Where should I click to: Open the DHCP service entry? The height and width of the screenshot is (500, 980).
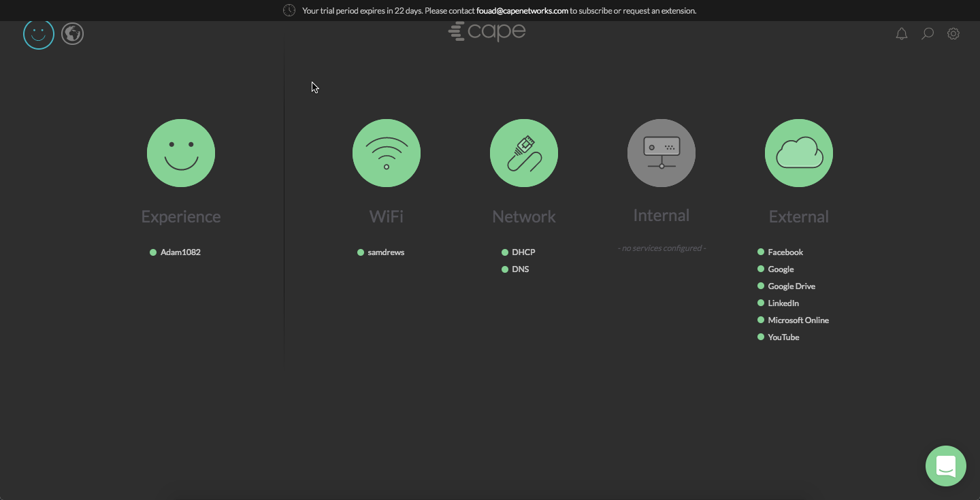click(523, 252)
